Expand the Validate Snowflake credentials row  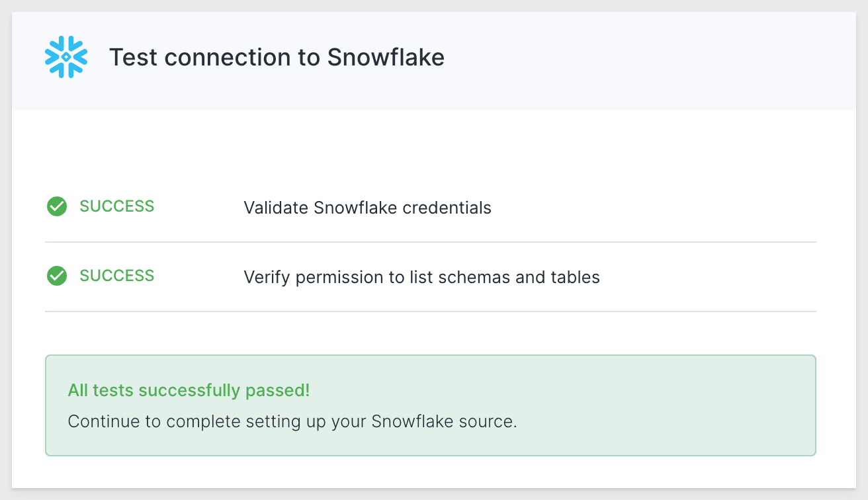[367, 208]
